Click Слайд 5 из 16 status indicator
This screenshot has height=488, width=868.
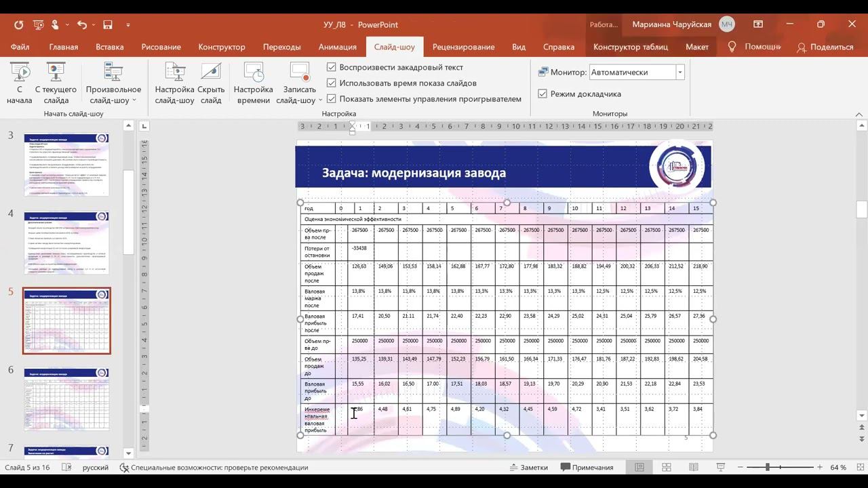(27, 467)
